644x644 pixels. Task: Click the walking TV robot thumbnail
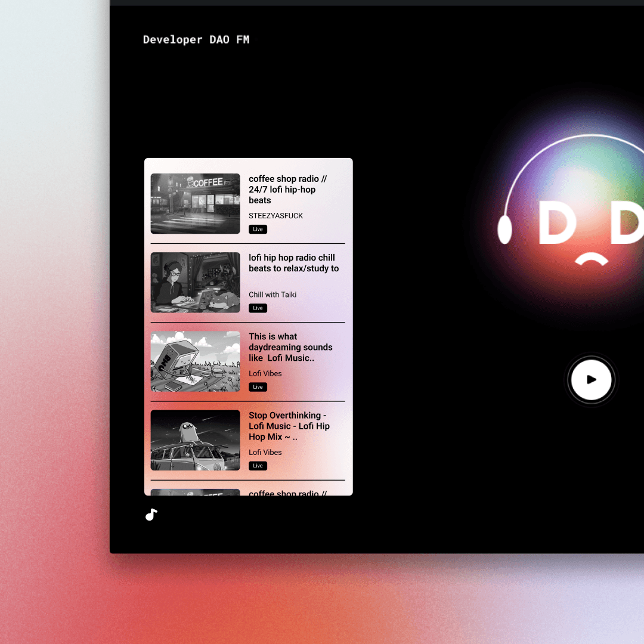(195, 361)
